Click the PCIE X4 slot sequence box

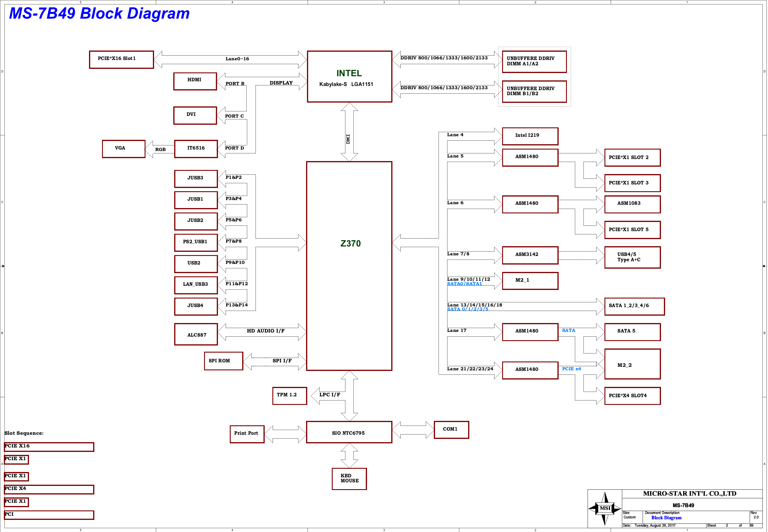coord(49,489)
